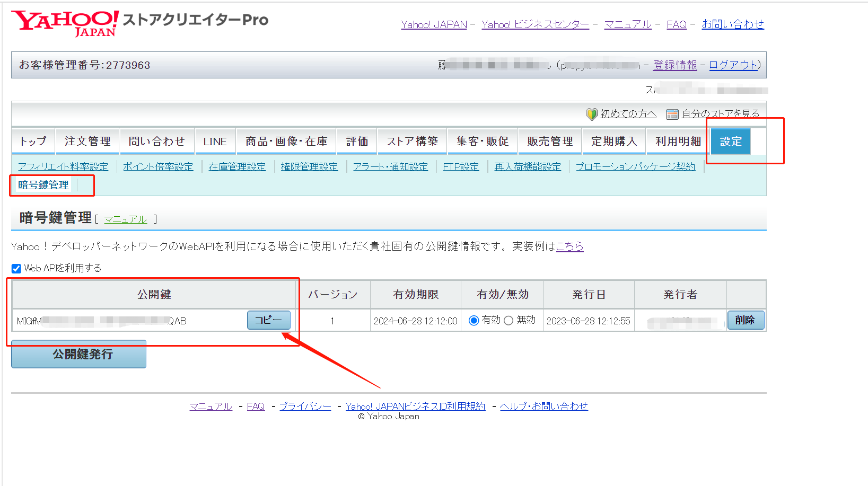The width and height of the screenshot is (868, 486).
Task: Click the プロモーションパッケージ契約 link
Action: 635,166
